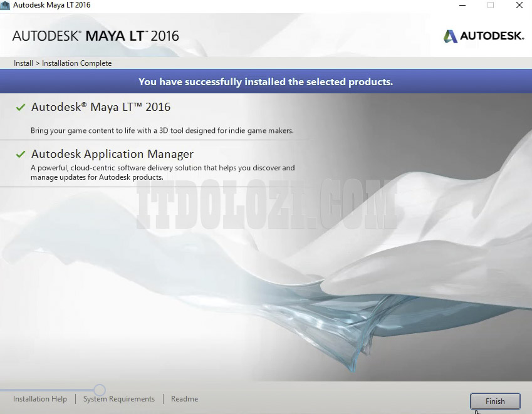Image resolution: width=532 pixels, height=414 pixels.
Task: Click the progress slider handle near bottom left
Action: pos(100,390)
